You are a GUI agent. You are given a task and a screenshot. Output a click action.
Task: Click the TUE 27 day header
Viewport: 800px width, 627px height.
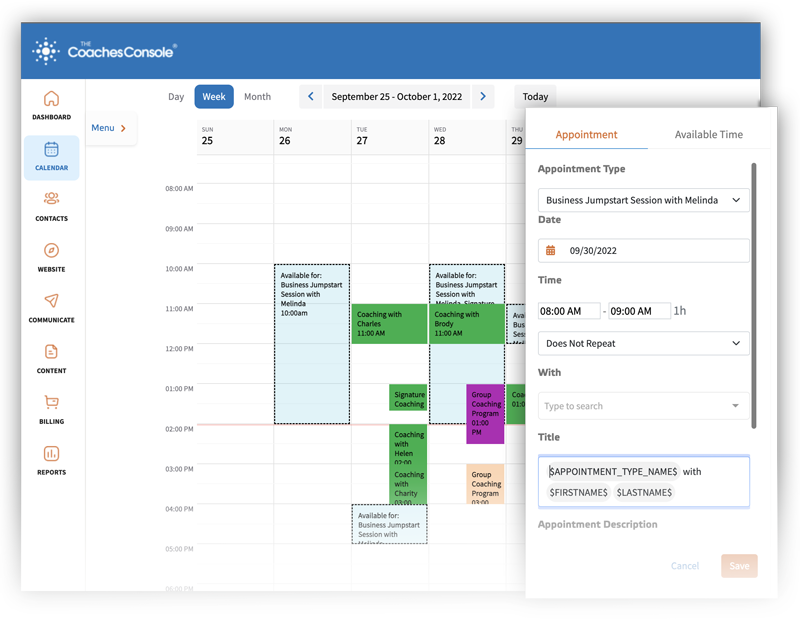pos(390,137)
